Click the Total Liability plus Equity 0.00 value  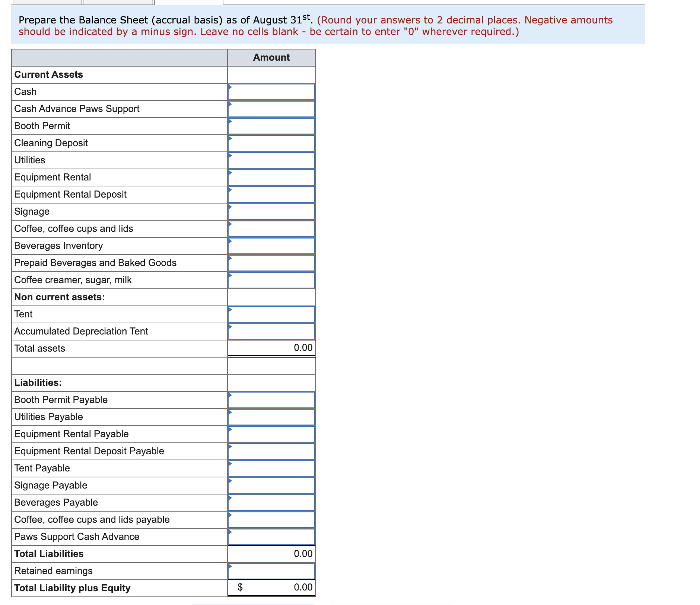coord(303,588)
